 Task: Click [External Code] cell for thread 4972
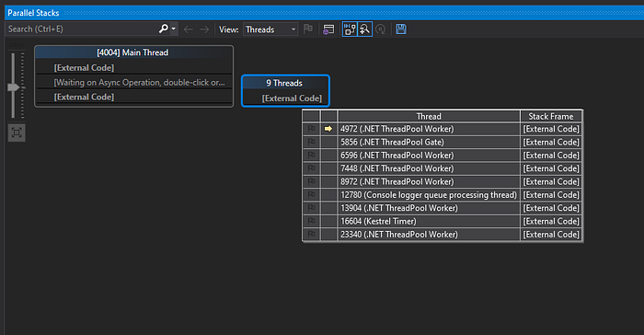[x=551, y=129]
